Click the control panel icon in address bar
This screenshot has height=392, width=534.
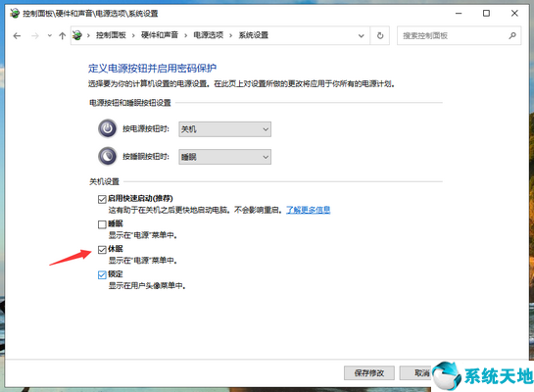pos(77,35)
